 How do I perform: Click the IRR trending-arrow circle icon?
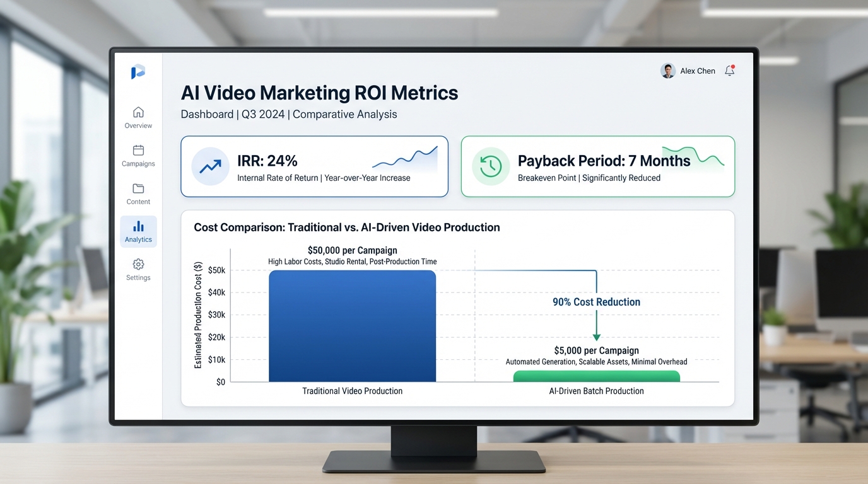click(x=210, y=166)
